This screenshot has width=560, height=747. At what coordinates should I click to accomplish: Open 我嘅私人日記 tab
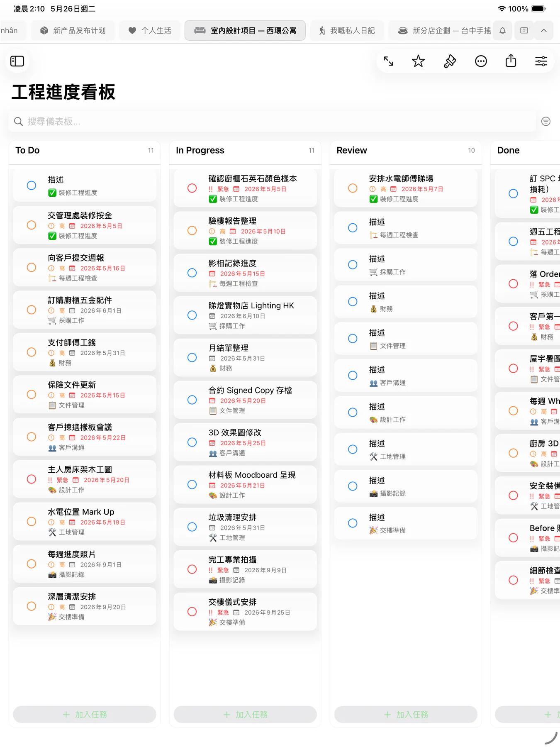(347, 31)
